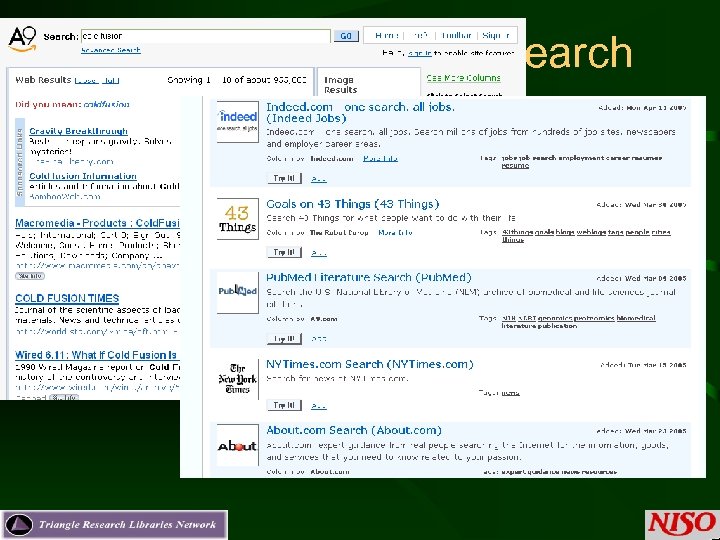Open the Home link in top navigation
This screenshot has height=540, width=720.
[x=386, y=35]
